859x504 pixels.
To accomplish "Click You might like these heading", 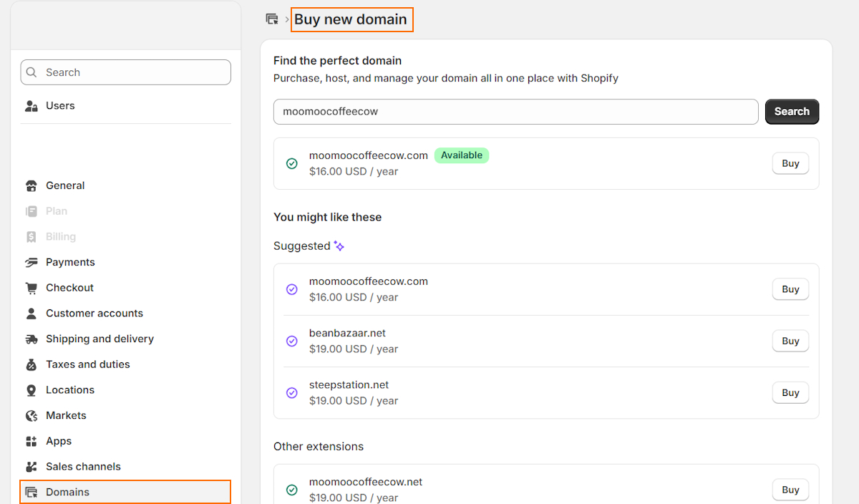I will pyautogui.click(x=327, y=217).
